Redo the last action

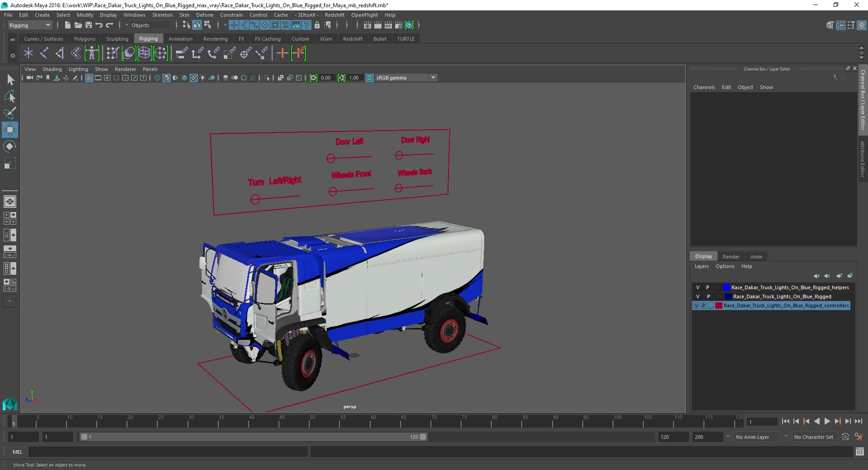(x=109, y=25)
